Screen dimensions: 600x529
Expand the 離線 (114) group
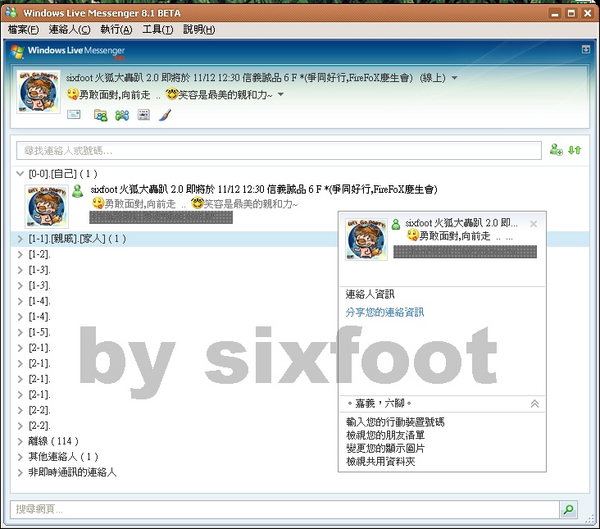pos(20,441)
